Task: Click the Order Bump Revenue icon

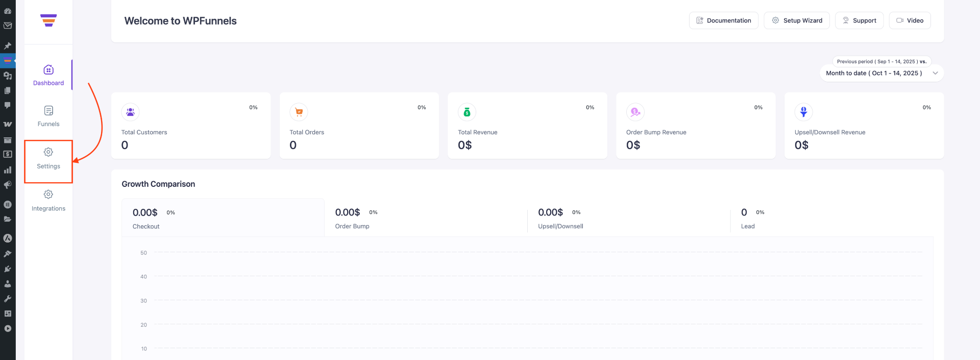Action: click(635, 112)
